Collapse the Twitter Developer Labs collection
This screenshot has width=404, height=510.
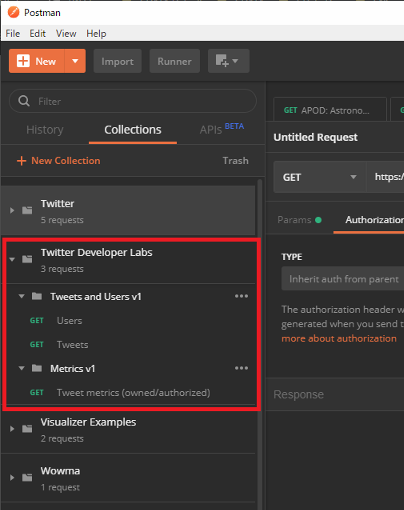coord(12,259)
